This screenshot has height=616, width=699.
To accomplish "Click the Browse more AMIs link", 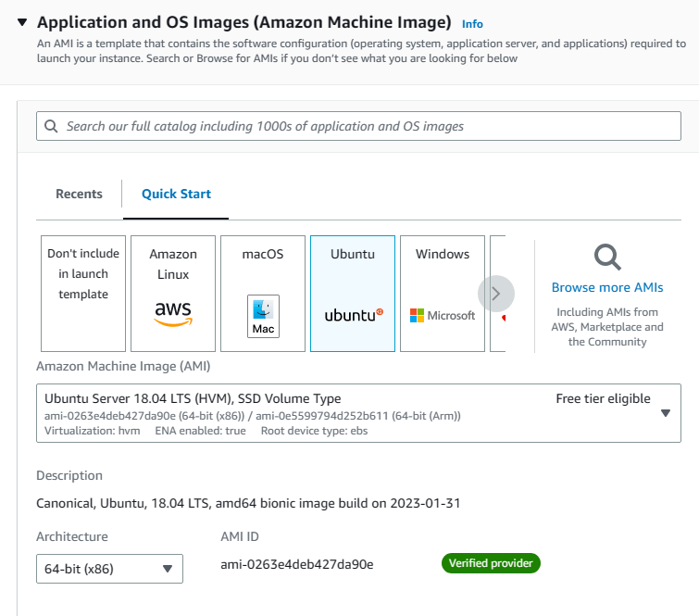I will click(607, 287).
